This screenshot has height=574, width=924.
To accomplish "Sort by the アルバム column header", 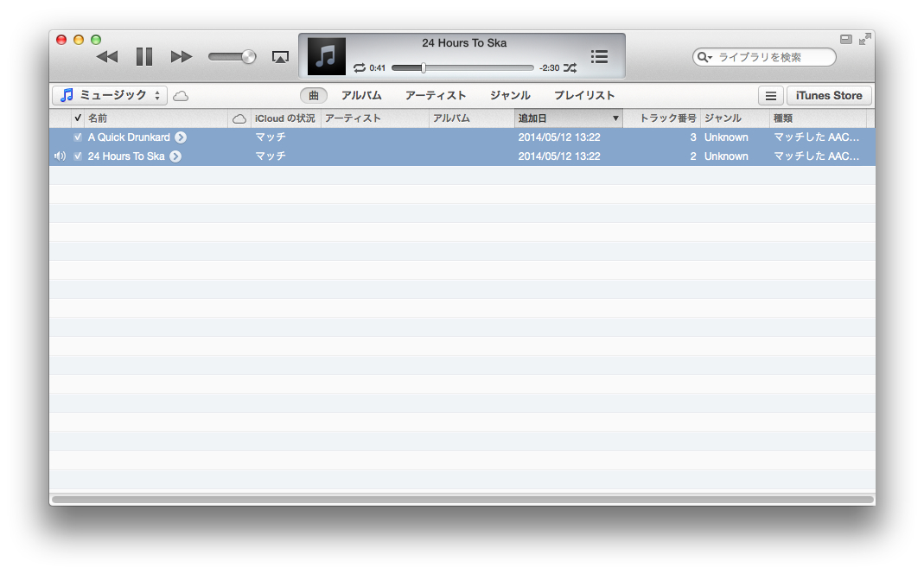I will click(471, 118).
